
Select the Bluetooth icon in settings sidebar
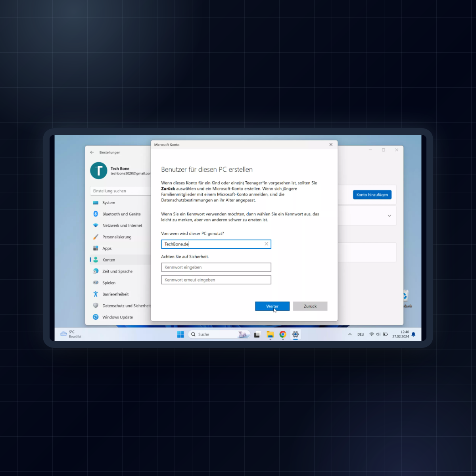click(x=96, y=214)
